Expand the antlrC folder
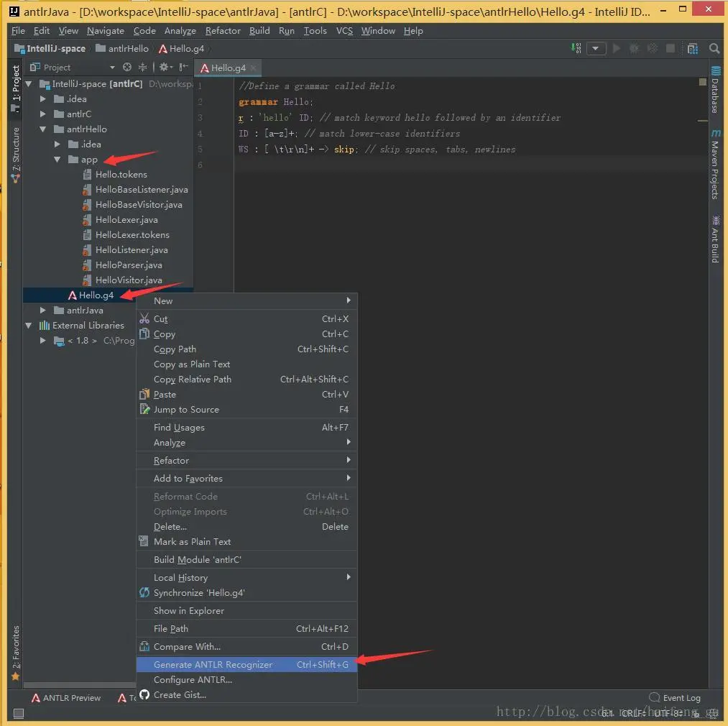The height and width of the screenshot is (726, 728). click(42, 114)
